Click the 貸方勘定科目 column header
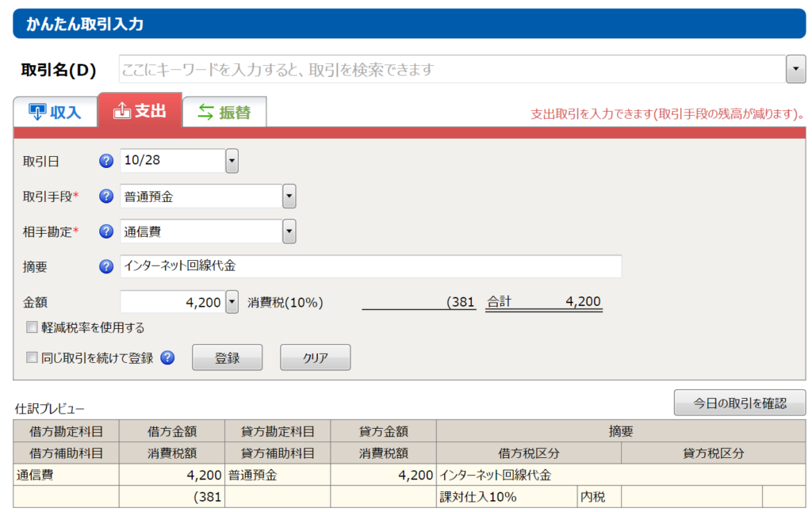Screen dimensions: 812x512 [278, 430]
